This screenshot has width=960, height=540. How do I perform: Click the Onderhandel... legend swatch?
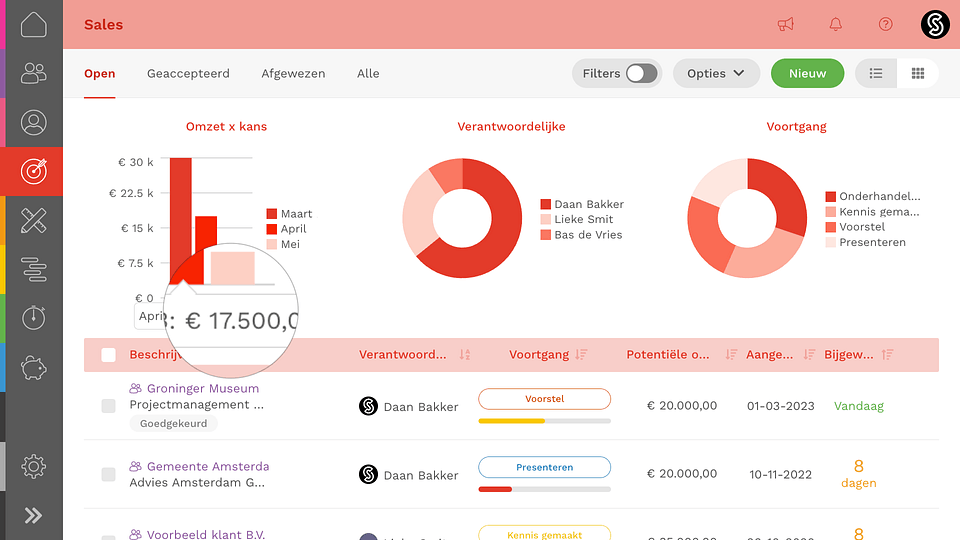[x=831, y=197]
